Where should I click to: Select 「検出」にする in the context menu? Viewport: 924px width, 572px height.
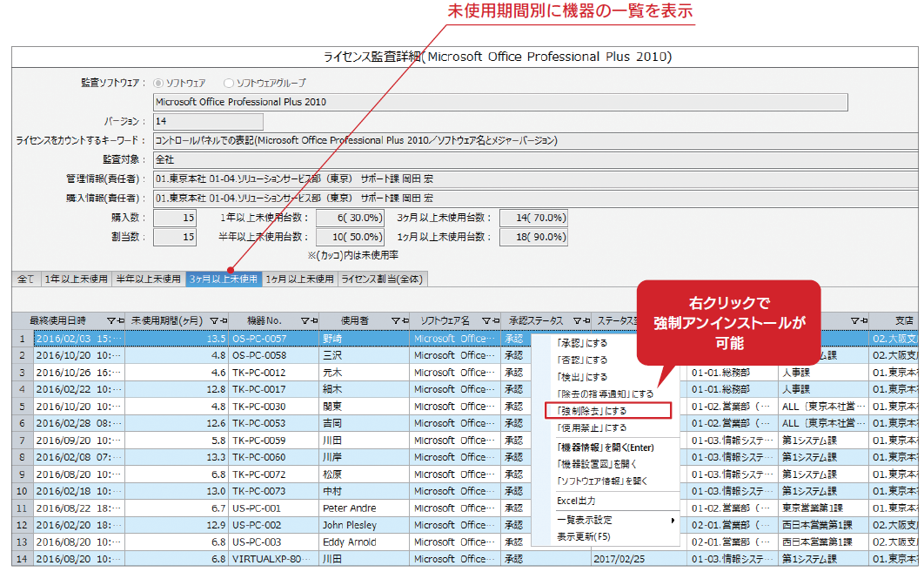coord(581,377)
